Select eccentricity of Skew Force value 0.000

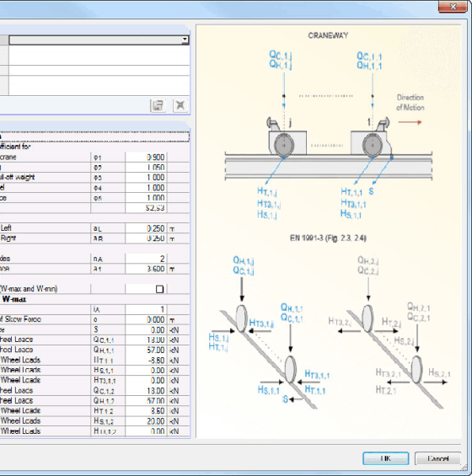point(146,319)
